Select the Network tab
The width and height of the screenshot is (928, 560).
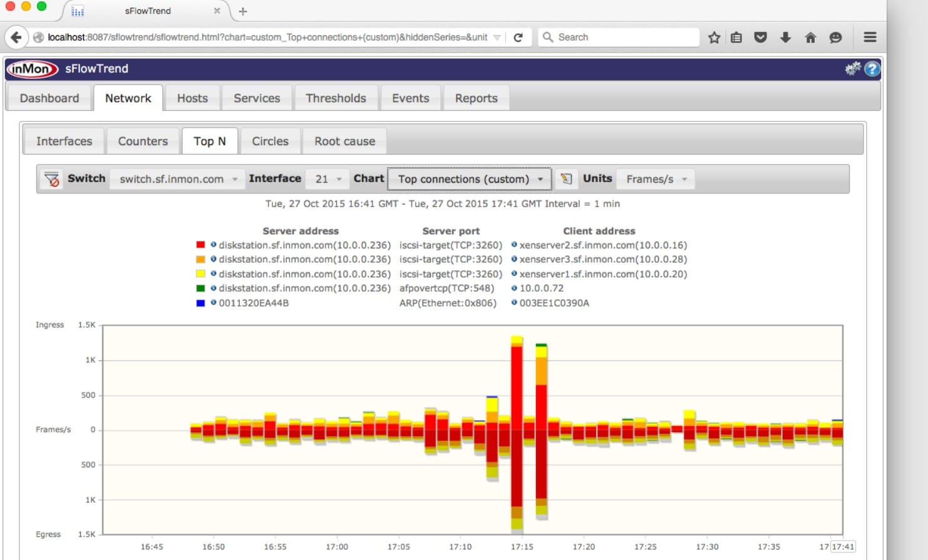tap(128, 98)
